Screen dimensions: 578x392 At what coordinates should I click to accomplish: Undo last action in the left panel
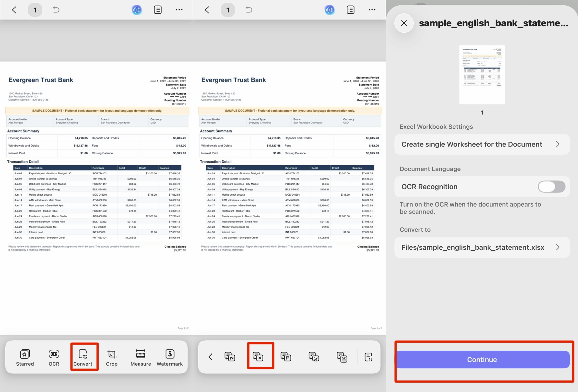coord(56,10)
